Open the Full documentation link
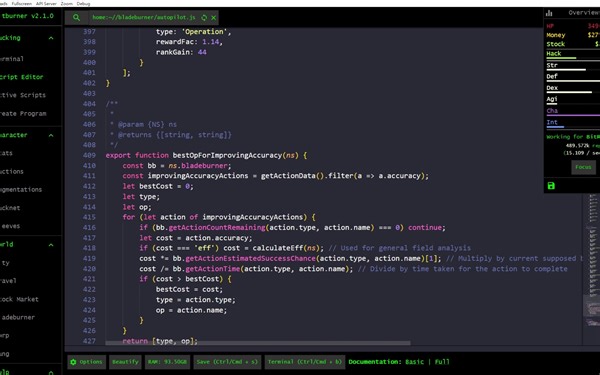The image size is (600, 375). click(442, 362)
